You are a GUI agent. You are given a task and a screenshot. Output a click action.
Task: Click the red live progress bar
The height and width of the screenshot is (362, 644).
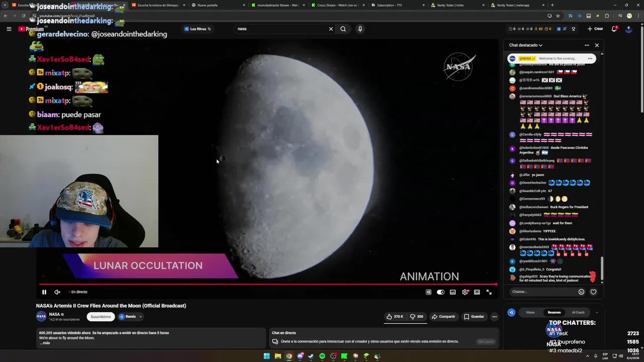coord(267,285)
